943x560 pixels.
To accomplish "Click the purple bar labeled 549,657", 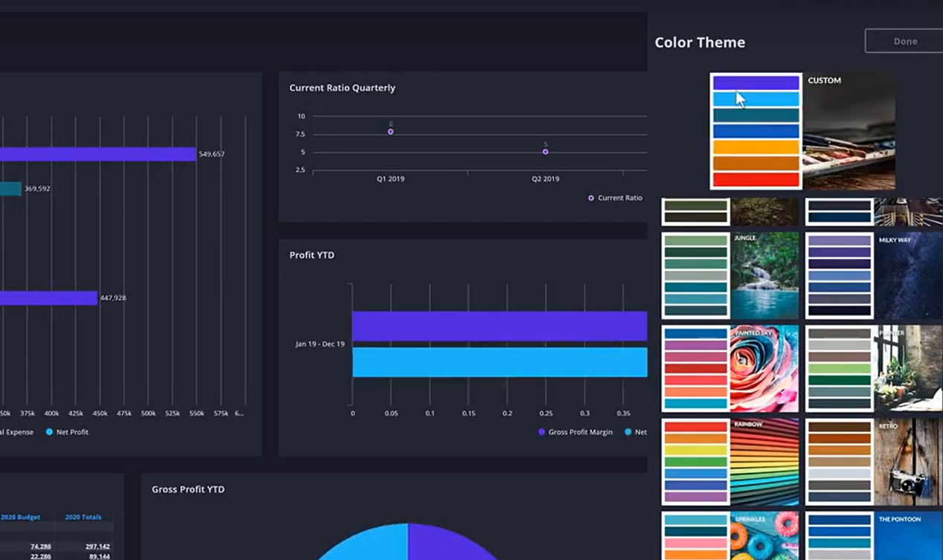I will coord(97,154).
